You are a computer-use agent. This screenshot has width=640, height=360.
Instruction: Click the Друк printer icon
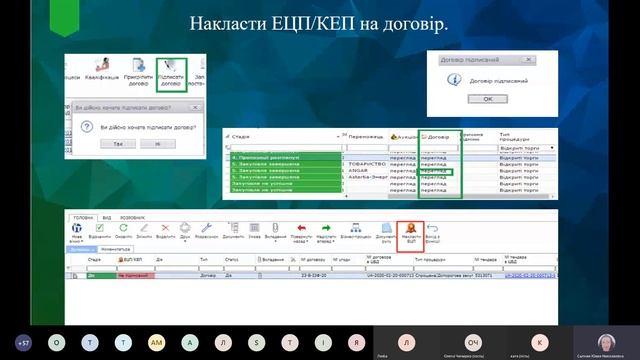(x=185, y=227)
